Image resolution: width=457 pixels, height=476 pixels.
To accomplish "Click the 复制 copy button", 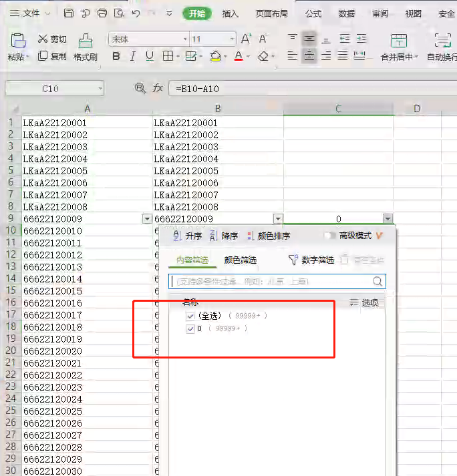I will (52, 56).
